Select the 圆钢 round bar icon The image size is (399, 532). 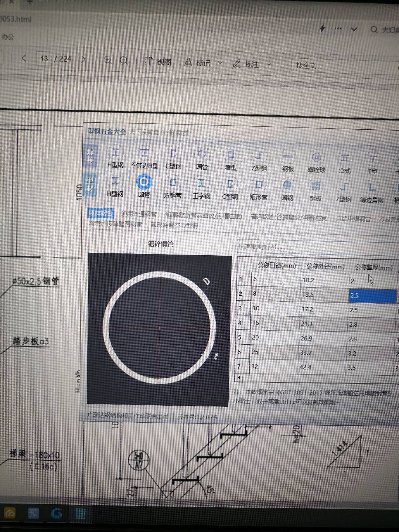pos(287,191)
